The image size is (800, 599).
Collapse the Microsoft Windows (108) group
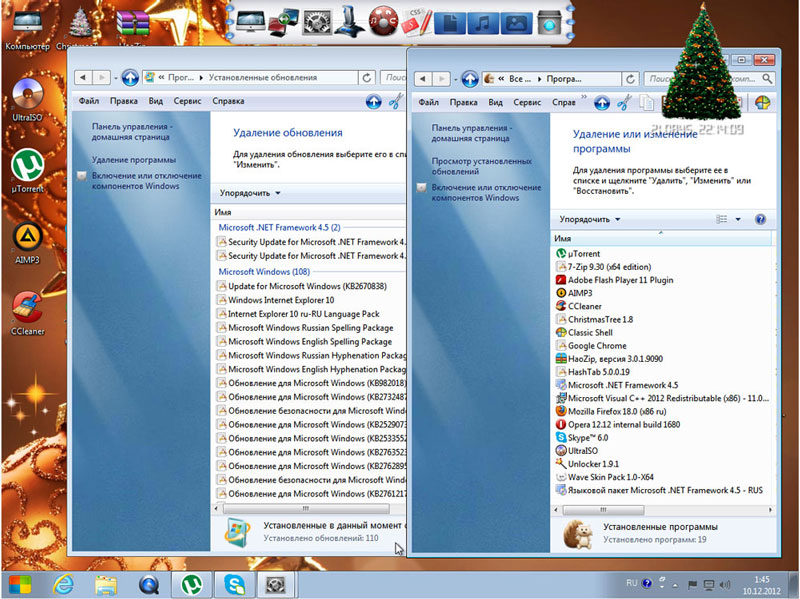coord(264,271)
